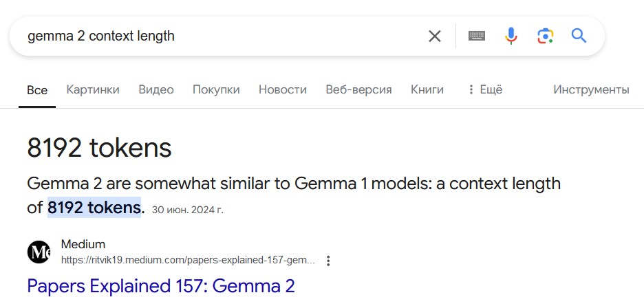Click the highlighted 8192 tokens snippet text

coord(94,208)
